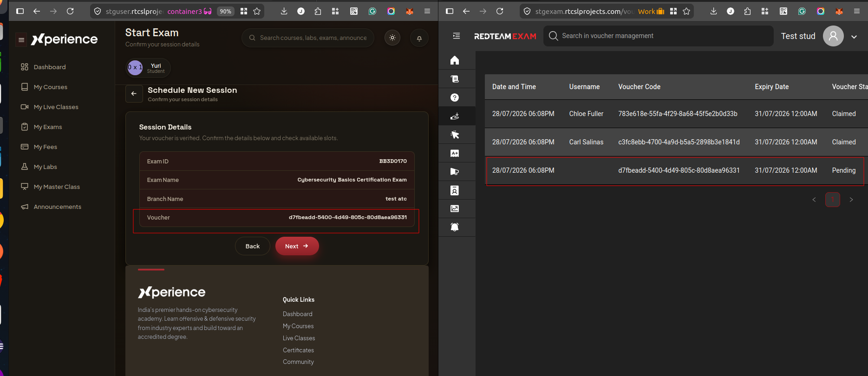Viewport: 868px width, 376px height.
Task: Open Grammarly extension in the right browser
Action: [802, 11]
